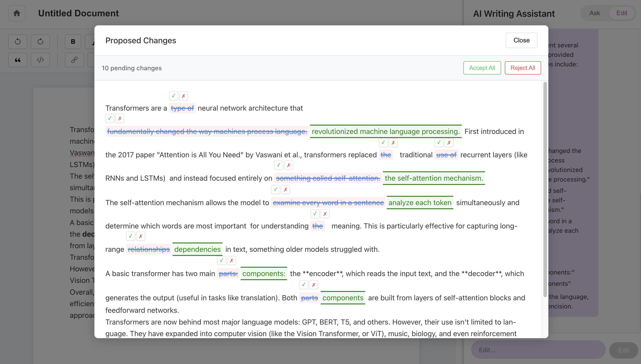Click the redo arrow icon
The height and width of the screenshot is (364, 641).
(x=40, y=41)
